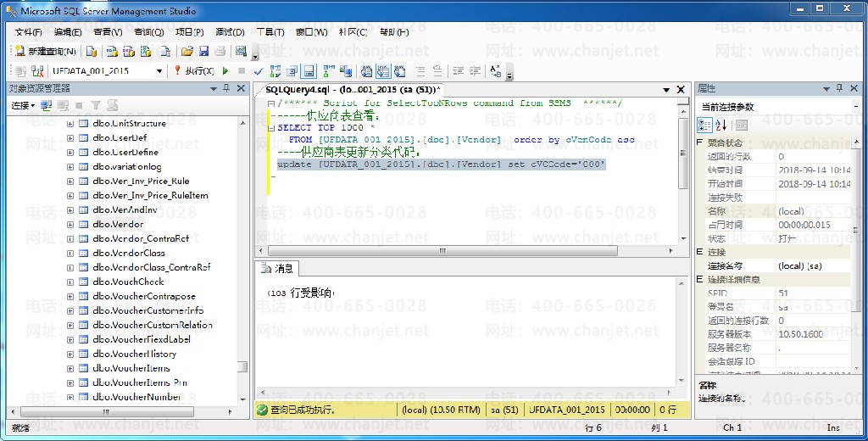Collapse the SELECT TOP 1000 outlining block

[x=271, y=128]
